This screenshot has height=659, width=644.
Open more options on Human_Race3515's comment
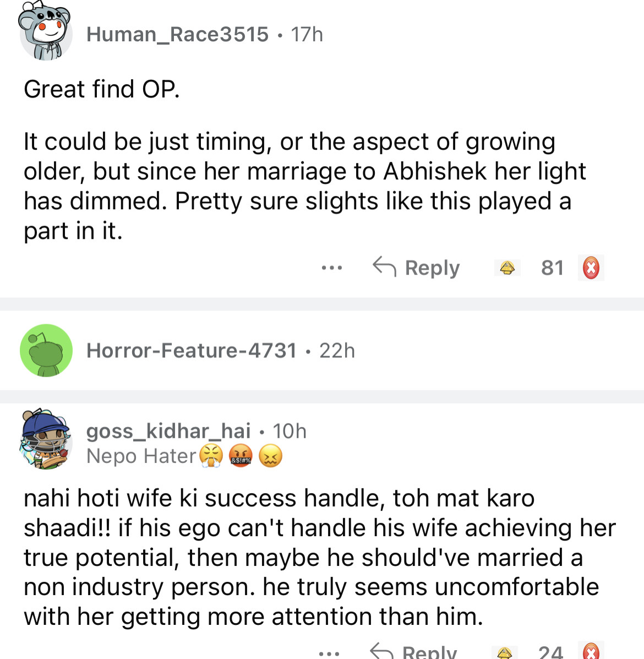pos(332,268)
